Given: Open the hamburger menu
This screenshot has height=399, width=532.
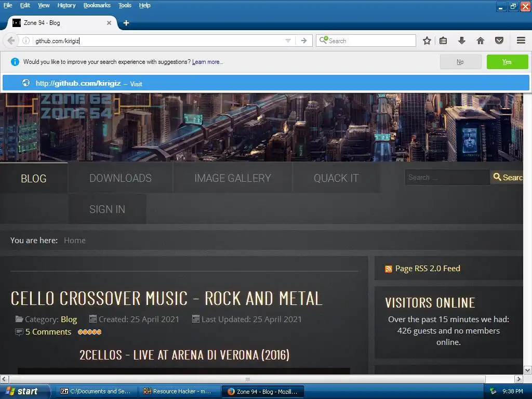Looking at the screenshot, I should pos(521,41).
